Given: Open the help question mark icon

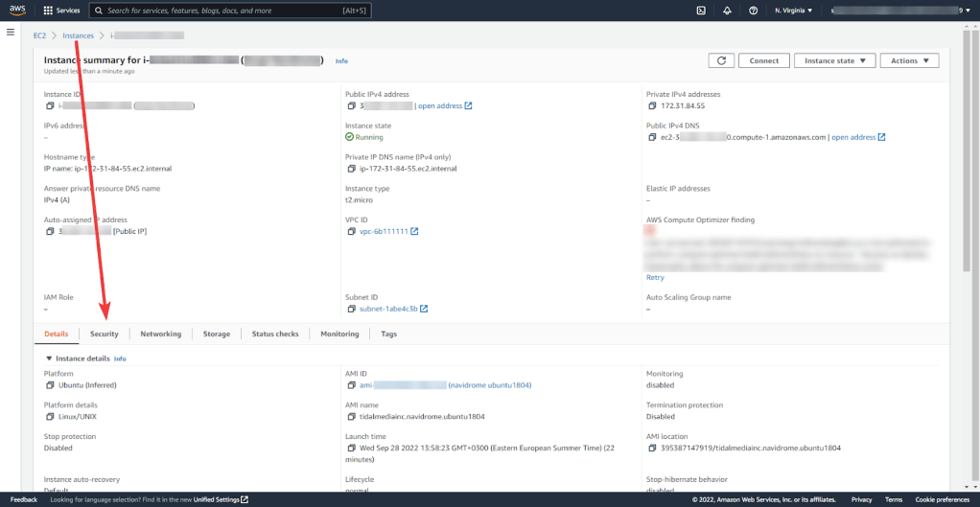Looking at the screenshot, I should (x=753, y=11).
